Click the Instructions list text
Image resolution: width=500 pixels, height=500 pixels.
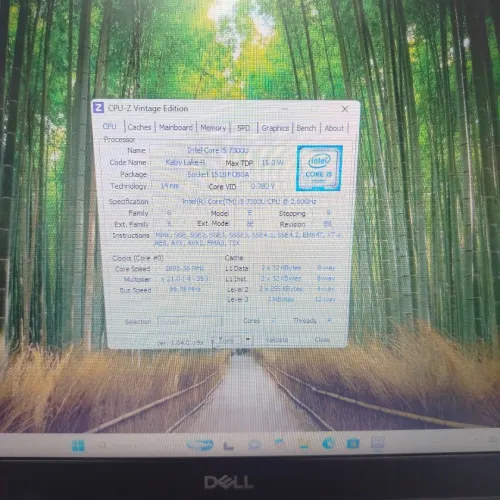click(248, 239)
